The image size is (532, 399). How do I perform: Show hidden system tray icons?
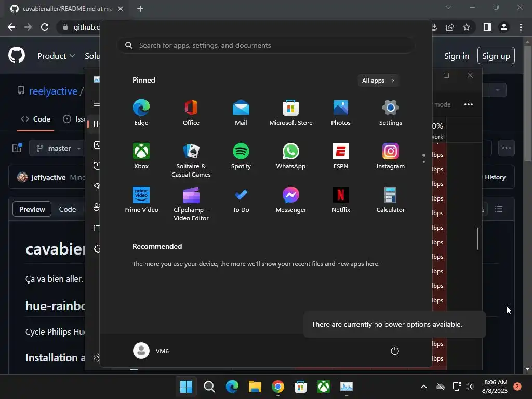[x=424, y=387]
